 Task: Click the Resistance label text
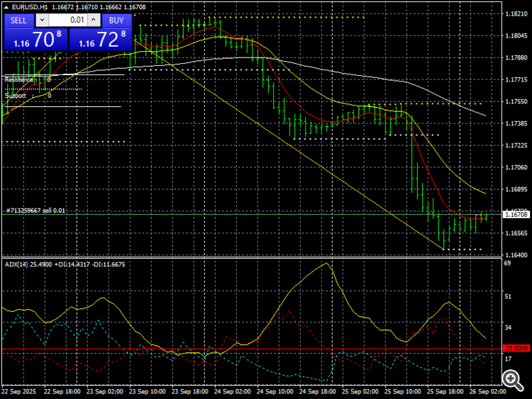point(18,79)
